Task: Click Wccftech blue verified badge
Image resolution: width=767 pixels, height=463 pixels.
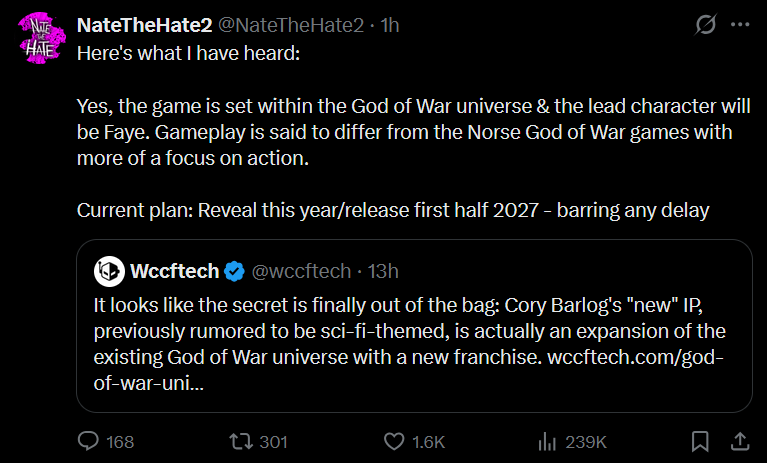Action: 234,271
